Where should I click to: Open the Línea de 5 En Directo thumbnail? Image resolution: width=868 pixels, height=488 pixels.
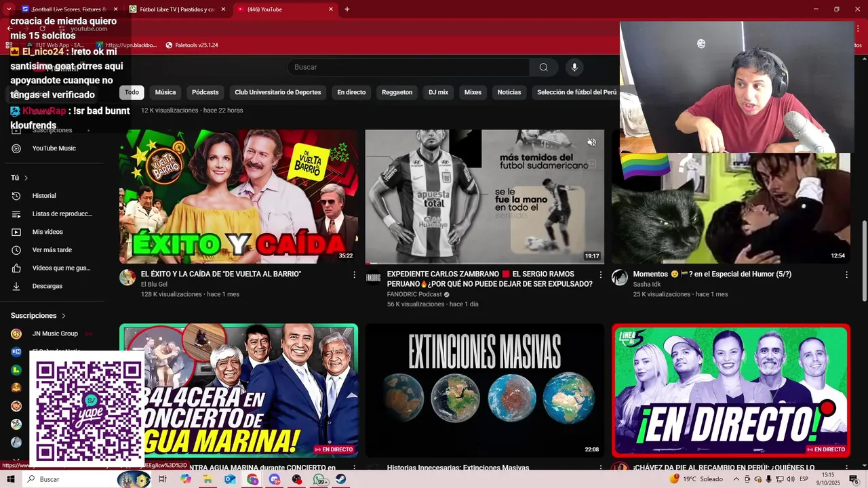(x=731, y=390)
